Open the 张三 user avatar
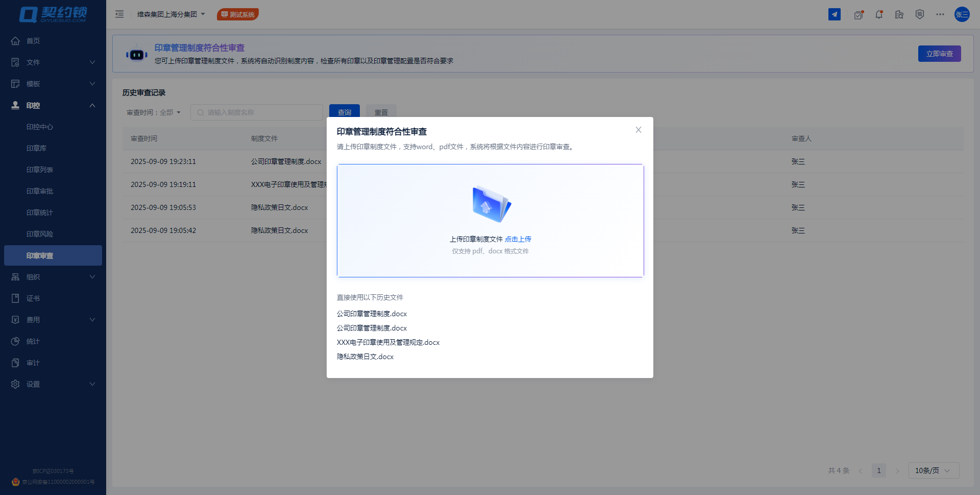This screenshot has width=980, height=495. [x=962, y=14]
